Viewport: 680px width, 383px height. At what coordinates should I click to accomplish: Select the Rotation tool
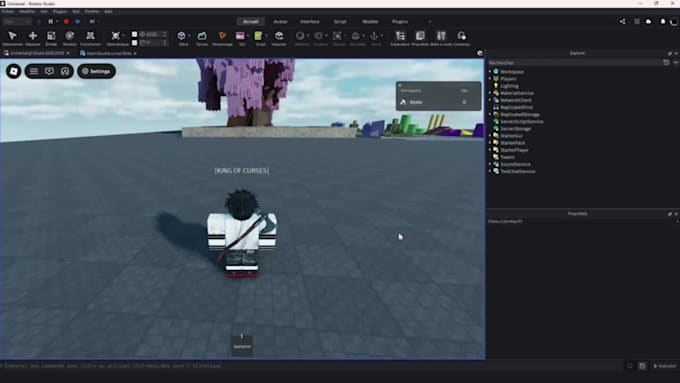[x=69, y=38]
